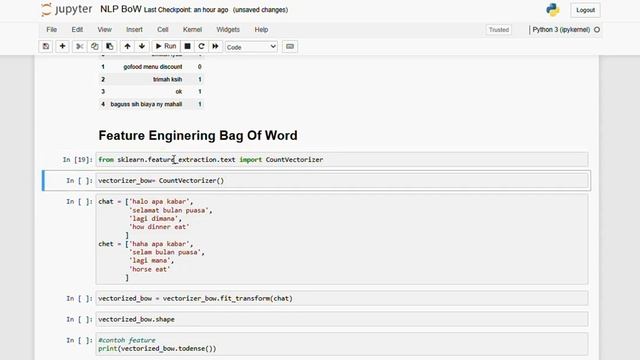Click into the fit_transform(chat) cell
640x360 pixels.
click(x=342, y=298)
